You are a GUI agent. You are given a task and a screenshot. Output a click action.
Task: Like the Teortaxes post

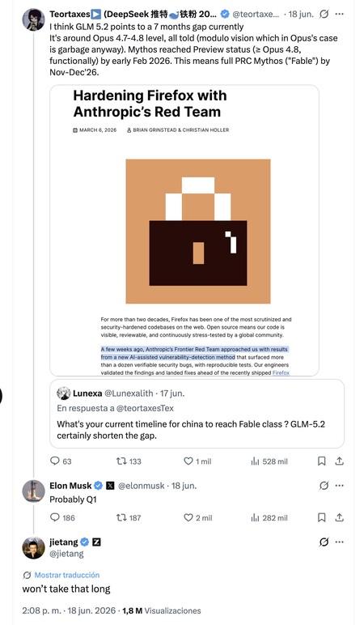pyautogui.click(x=197, y=461)
